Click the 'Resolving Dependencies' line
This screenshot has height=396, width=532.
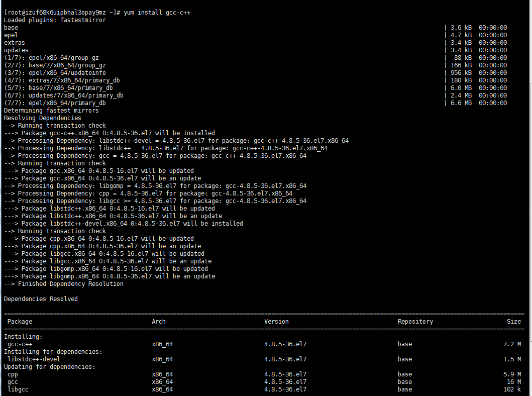click(x=42, y=118)
